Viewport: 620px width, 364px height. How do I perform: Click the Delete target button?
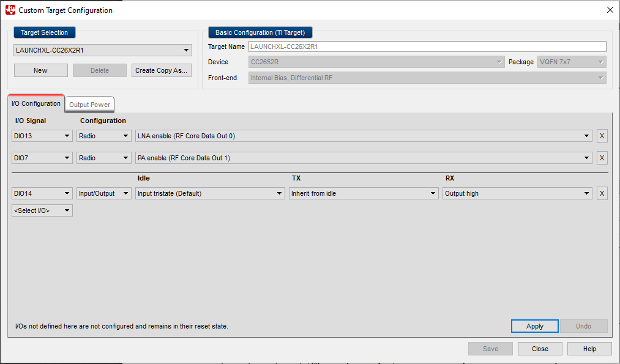click(100, 70)
